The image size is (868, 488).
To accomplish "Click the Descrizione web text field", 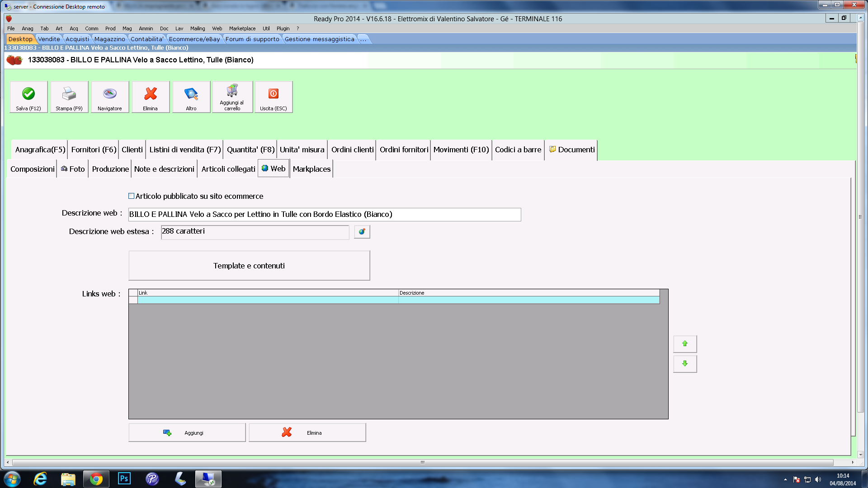I will coord(324,215).
